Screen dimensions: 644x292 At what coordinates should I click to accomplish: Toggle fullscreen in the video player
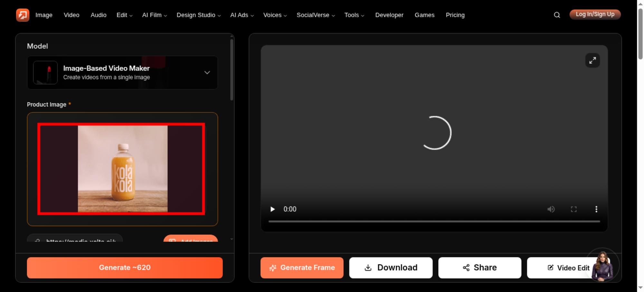[574, 209]
